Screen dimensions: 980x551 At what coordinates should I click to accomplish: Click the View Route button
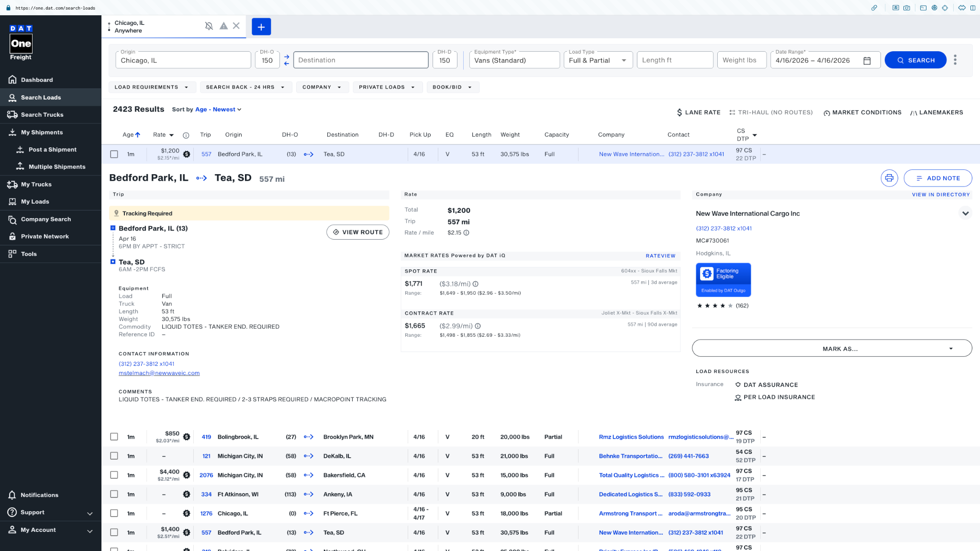click(x=357, y=232)
